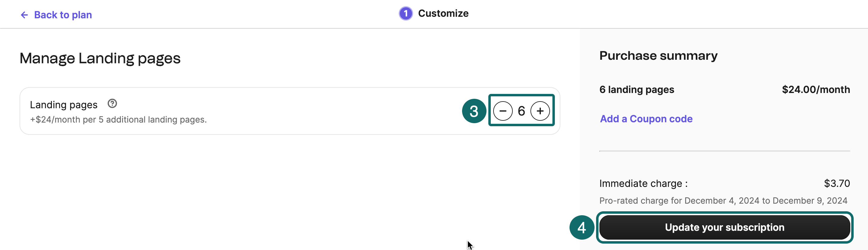Open the Landing pages help question-mark icon
Viewport: 868px width, 250px height.
[112, 104]
